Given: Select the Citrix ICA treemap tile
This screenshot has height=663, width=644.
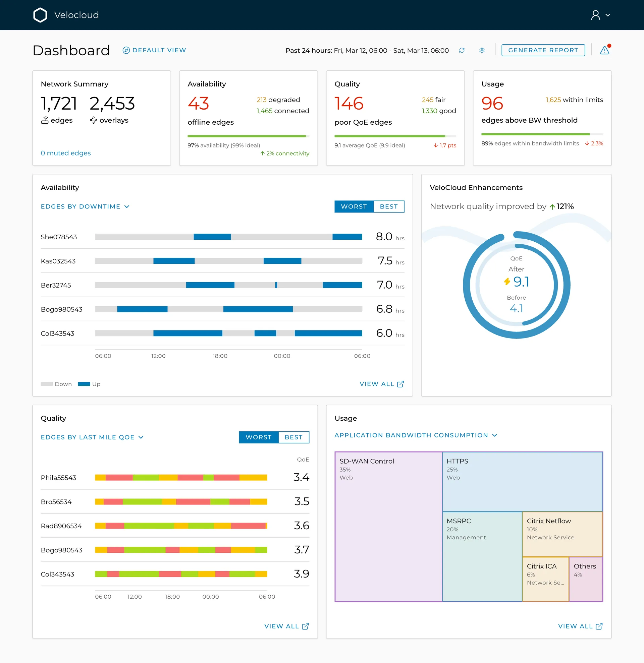Looking at the screenshot, I should [545, 580].
